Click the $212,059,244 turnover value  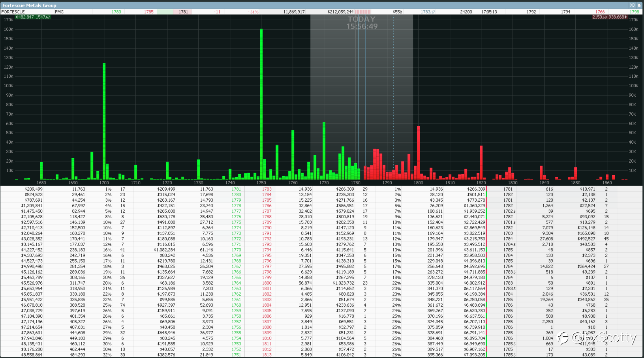(340, 12)
